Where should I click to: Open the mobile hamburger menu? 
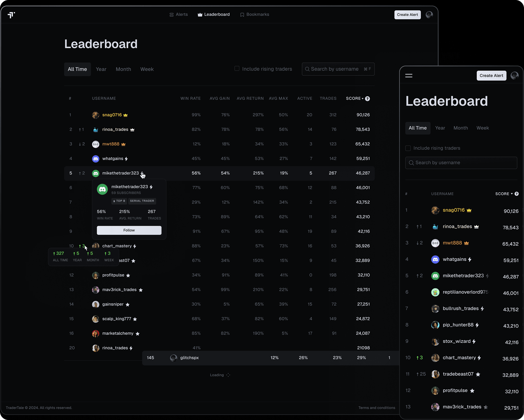409,76
